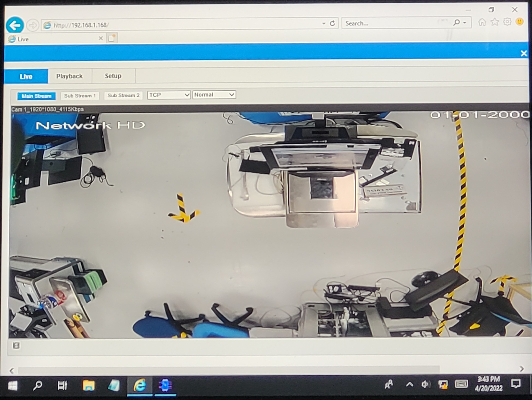The image size is (532, 400).
Task: Switch to Sub Stream 2
Action: click(123, 95)
